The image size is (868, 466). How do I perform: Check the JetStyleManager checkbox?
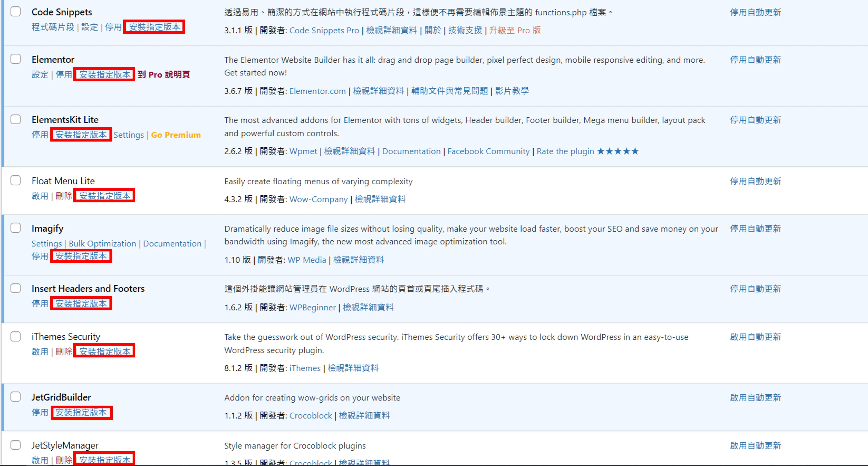pos(16,445)
